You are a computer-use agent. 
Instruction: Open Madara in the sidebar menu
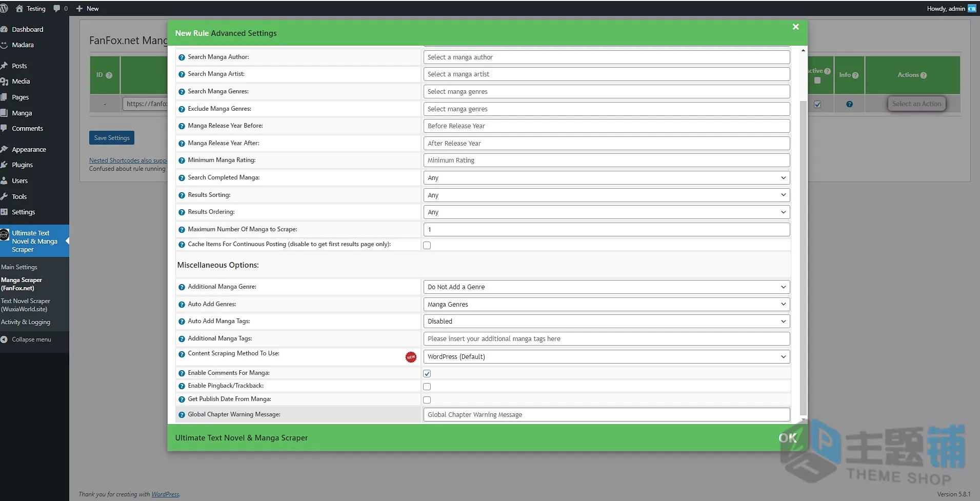tap(23, 45)
